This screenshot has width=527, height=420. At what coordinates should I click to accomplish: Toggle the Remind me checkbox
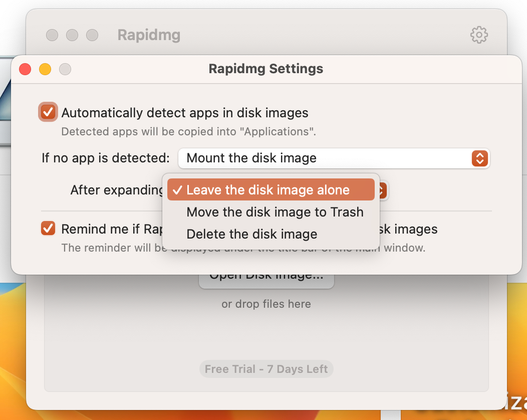click(x=48, y=229)
